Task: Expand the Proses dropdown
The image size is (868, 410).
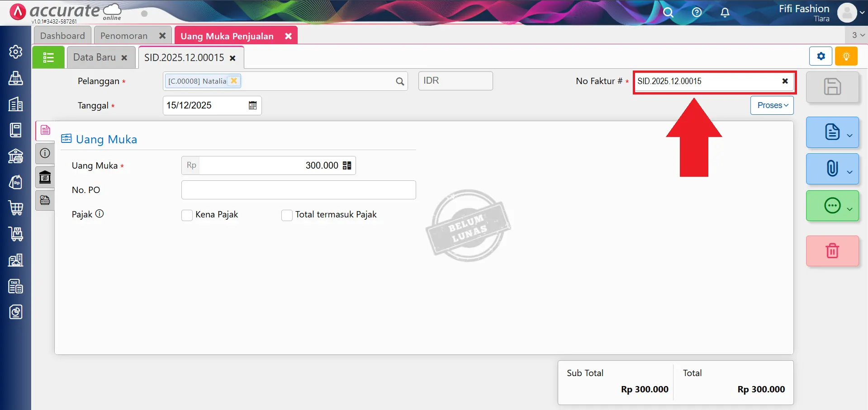Action: point(772,105)
